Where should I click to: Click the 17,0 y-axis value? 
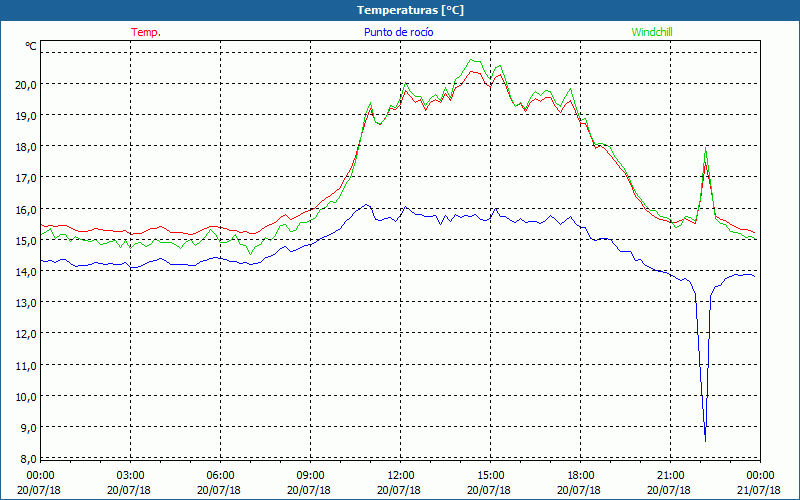pos(26,178)
